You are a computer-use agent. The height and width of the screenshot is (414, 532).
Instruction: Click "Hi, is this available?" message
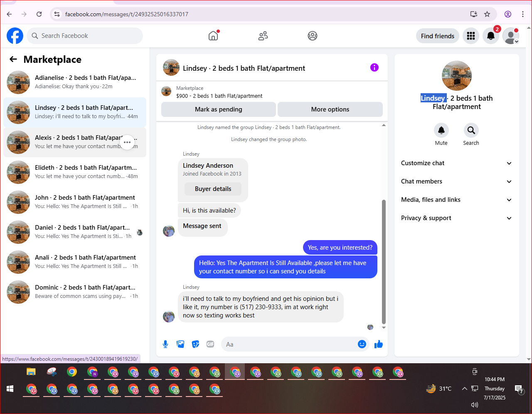click(209, 211)
